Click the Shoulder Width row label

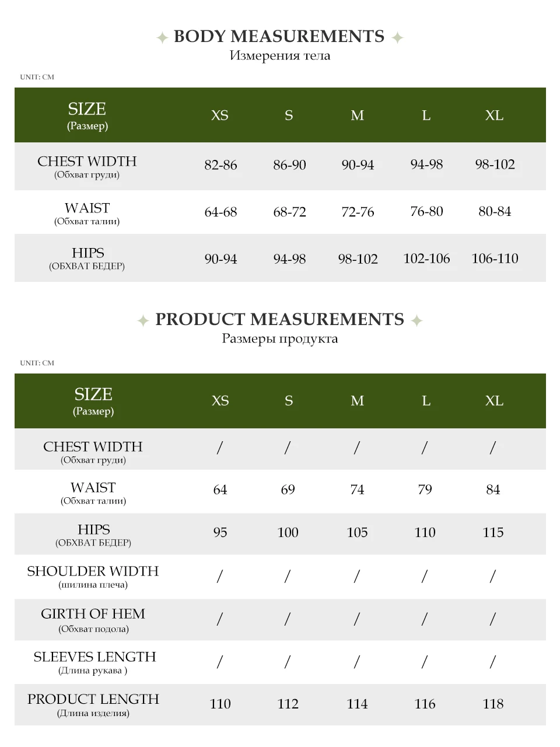[x=93, y=571]
